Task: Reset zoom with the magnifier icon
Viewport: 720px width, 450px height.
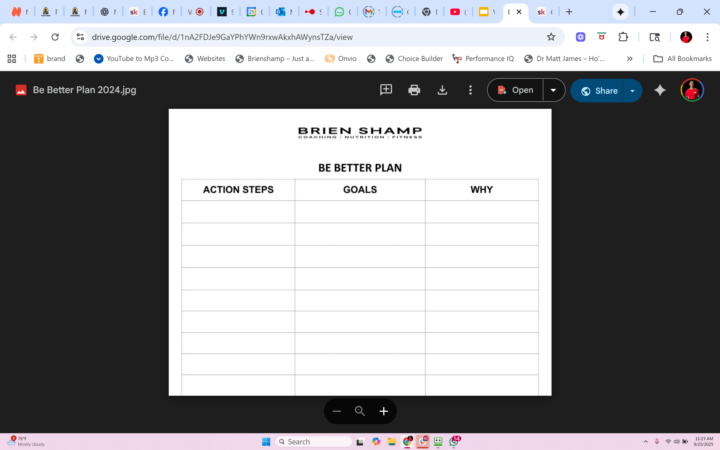Action: pyautogui.click(x=360, y=411)
